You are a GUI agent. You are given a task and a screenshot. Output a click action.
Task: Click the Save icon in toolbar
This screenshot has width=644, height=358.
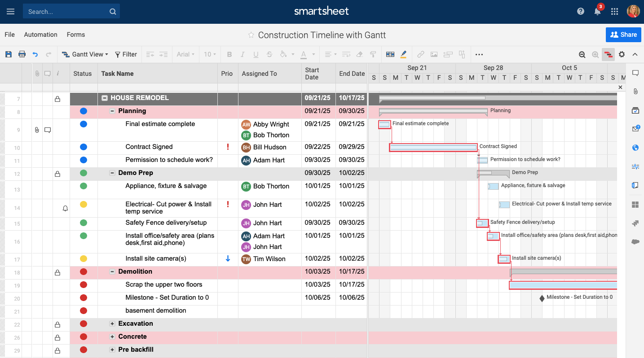pos(9,54)
